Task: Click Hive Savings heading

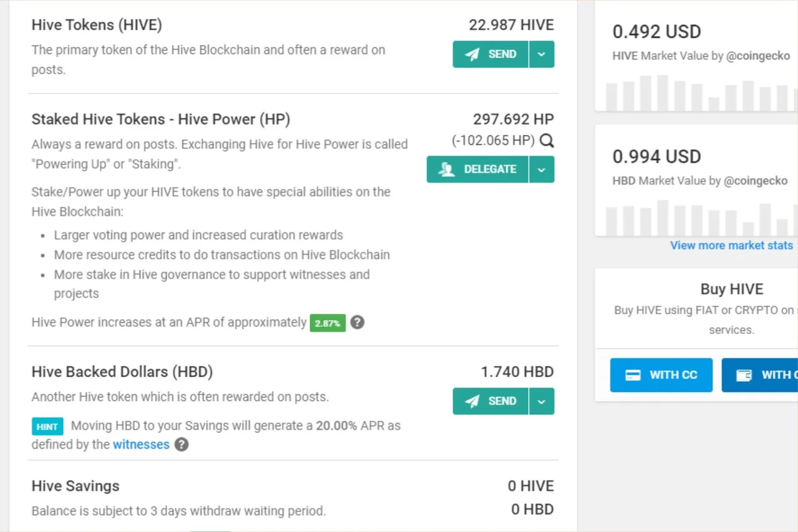Action: (x=75, y=486)
